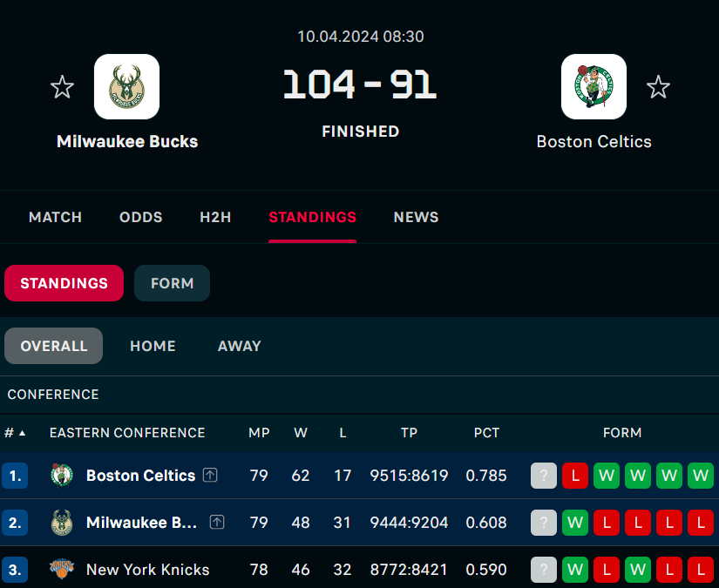Click the New York Knicks logo icon
Image resolution: width=719 pixels, height=588 pixels.
point(62,570)
